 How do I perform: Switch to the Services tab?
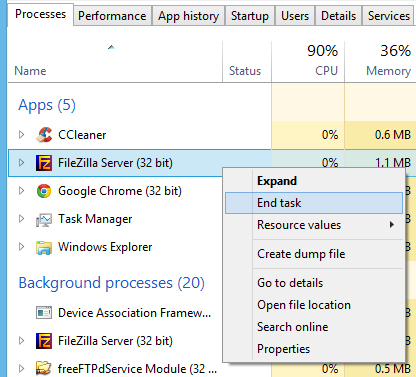click(389, 16)
